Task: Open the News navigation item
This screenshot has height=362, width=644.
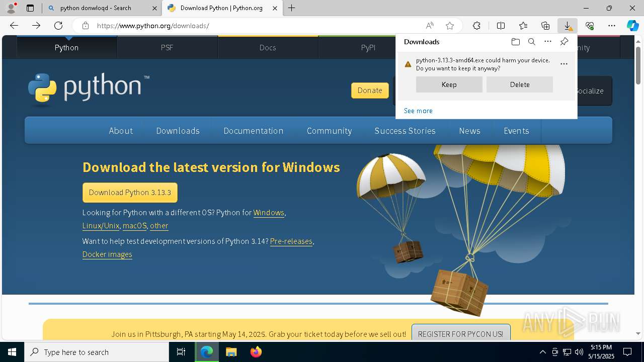Action: [470, 131]
